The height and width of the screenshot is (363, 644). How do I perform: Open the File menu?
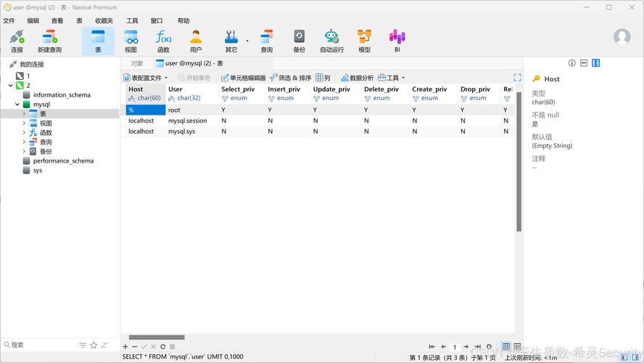point(9,20)
